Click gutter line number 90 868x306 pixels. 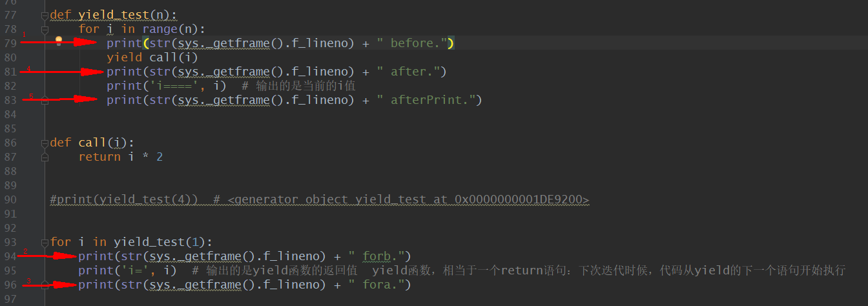10,199
